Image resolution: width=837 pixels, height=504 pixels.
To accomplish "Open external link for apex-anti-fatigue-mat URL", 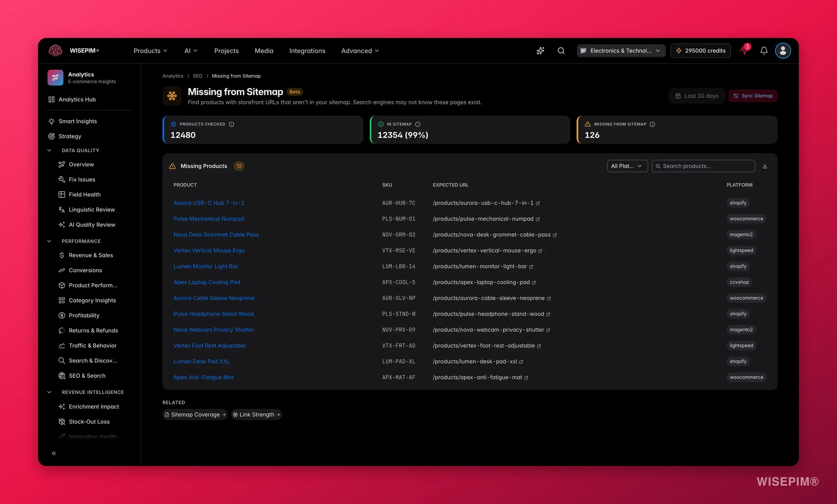I will (x=527, y=378).
